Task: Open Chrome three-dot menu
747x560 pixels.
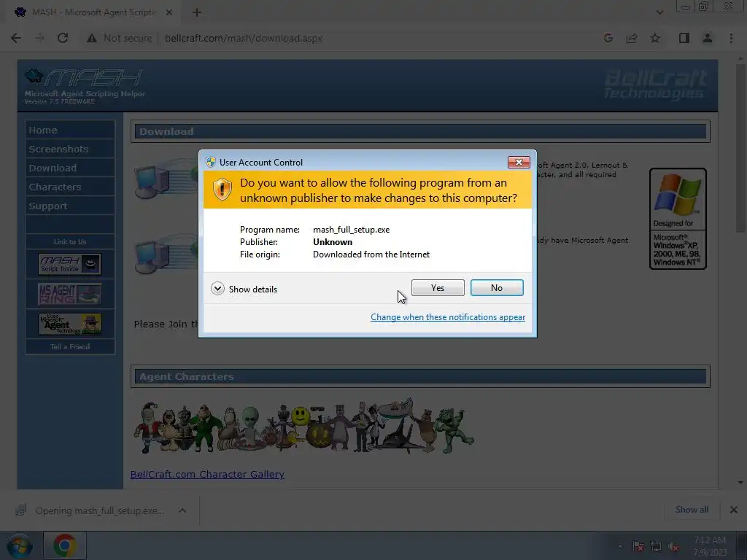Action: 731,38
